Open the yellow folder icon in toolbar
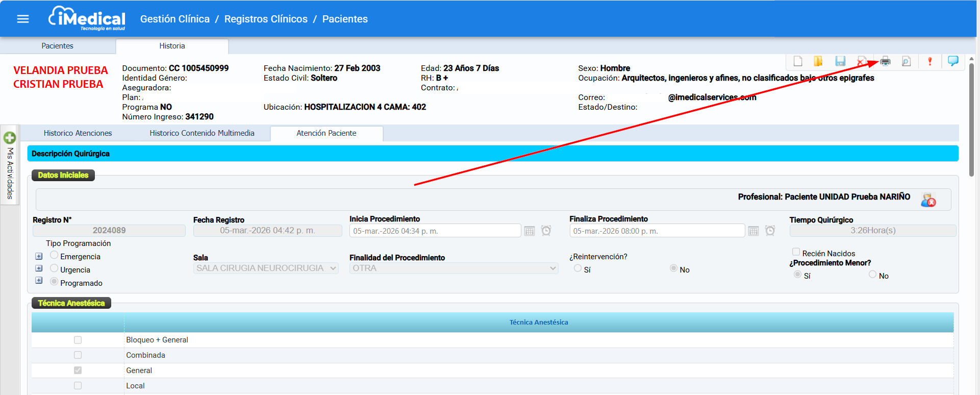This screenshot has width=980, height=395. pyautogui.click(x=818, y=62)
